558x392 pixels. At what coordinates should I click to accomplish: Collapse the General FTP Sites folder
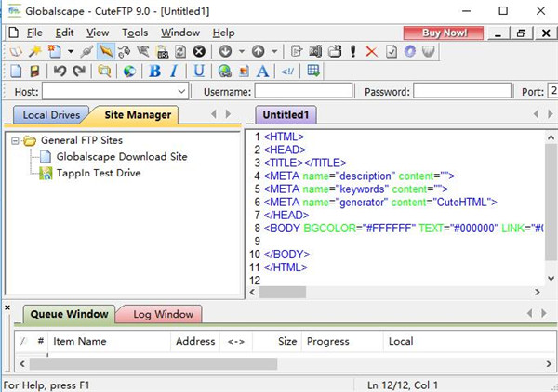(x=13, y=140)
